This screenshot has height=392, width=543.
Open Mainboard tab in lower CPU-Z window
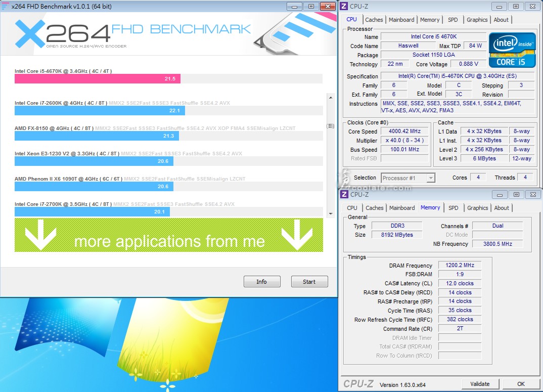[402, 208]
